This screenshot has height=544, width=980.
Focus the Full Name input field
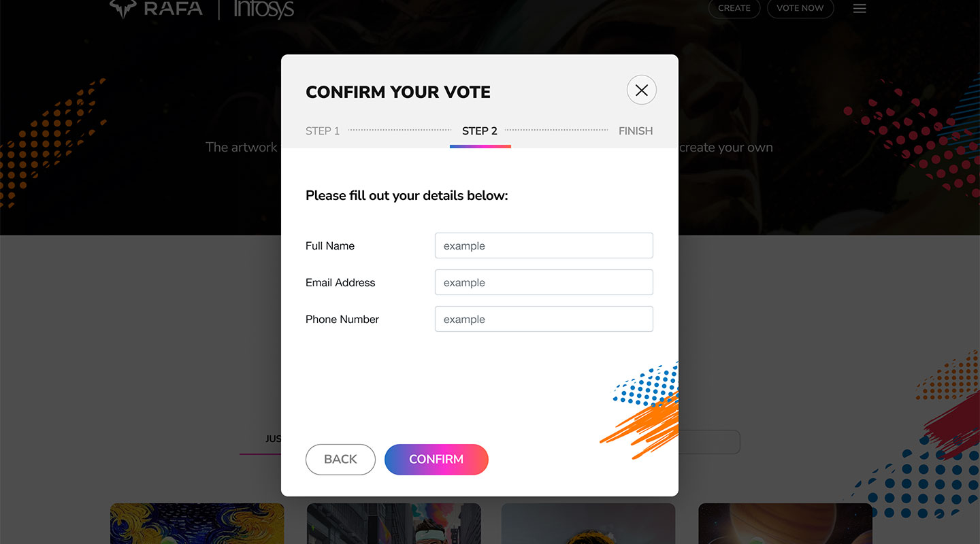[x=544, y=245]
